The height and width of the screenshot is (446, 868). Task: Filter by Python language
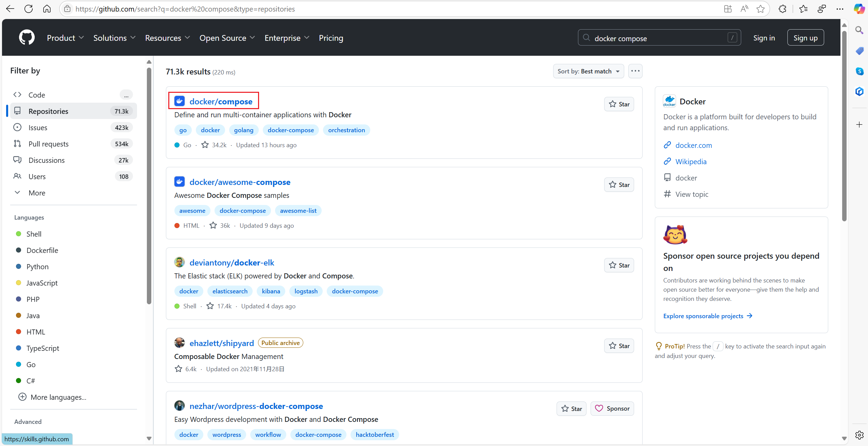click(x=37, y=267)
